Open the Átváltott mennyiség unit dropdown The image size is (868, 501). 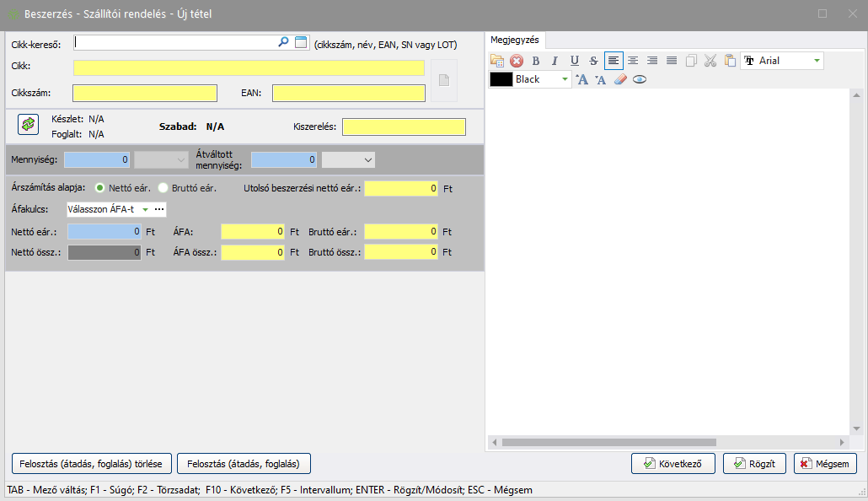tap(367, 159)
